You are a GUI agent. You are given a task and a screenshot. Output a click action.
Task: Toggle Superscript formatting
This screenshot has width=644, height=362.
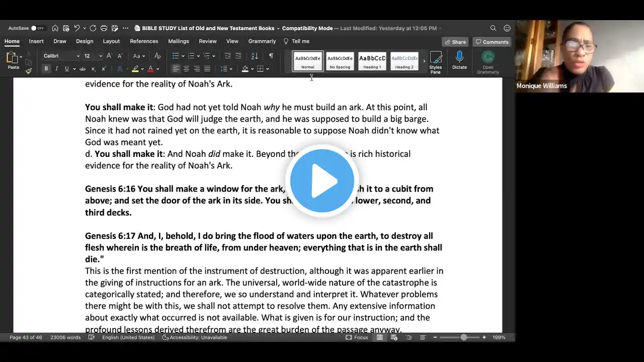103,69
